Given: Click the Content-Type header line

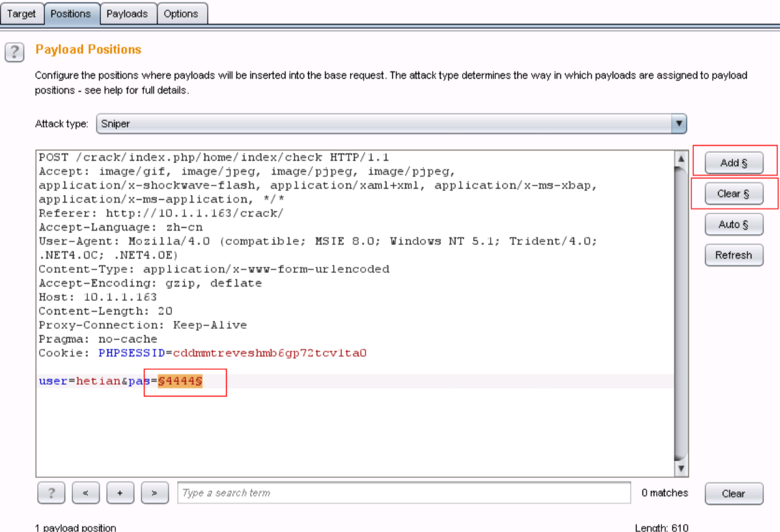Looking at the screenshot, I should pyautogui.click(x=214, y=269).
